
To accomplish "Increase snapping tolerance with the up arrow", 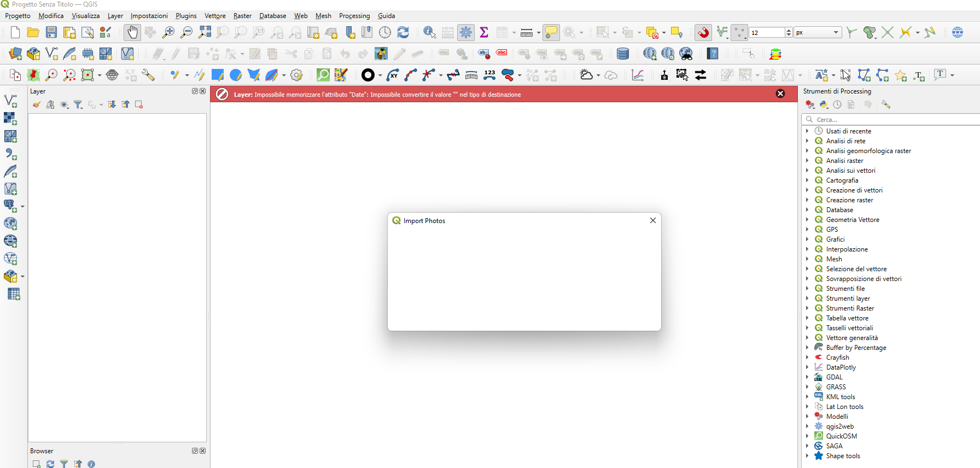I will pos(789,30).
